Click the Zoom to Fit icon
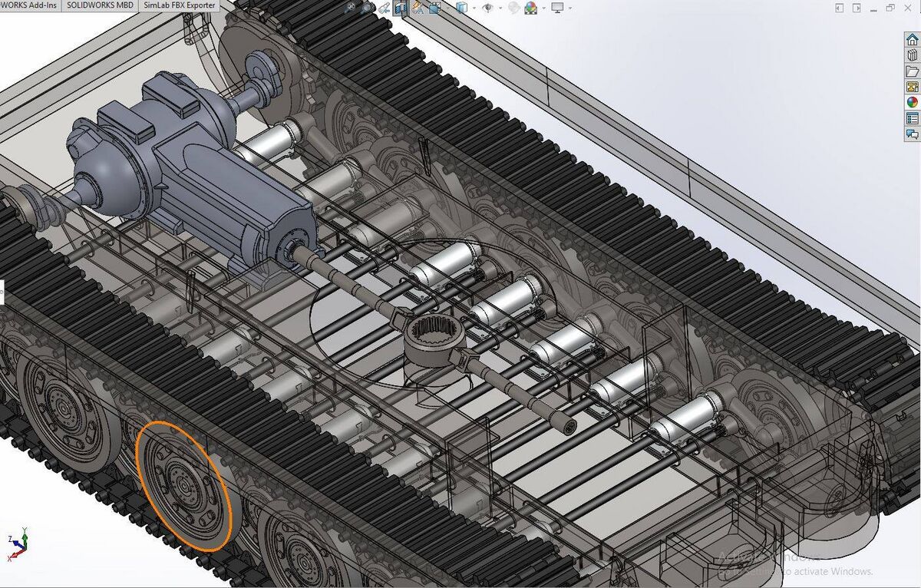The width and height of the screenshot is (921, 588). point(351,8)
